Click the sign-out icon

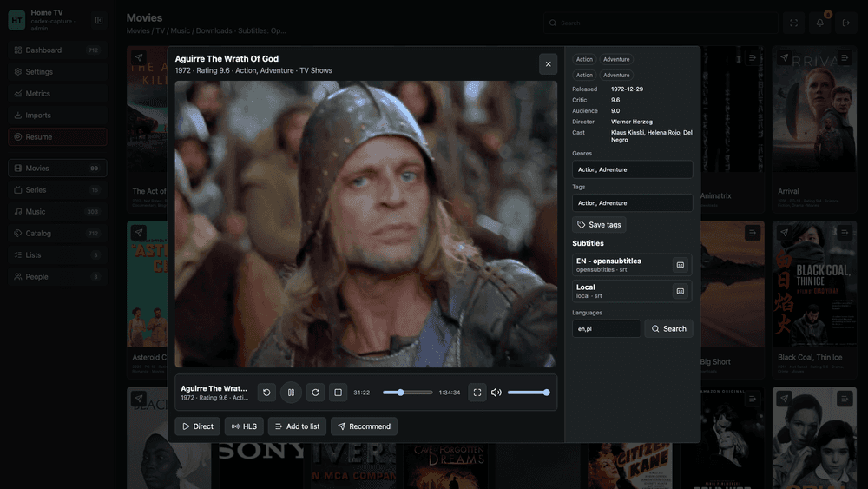tap(845, 23)
